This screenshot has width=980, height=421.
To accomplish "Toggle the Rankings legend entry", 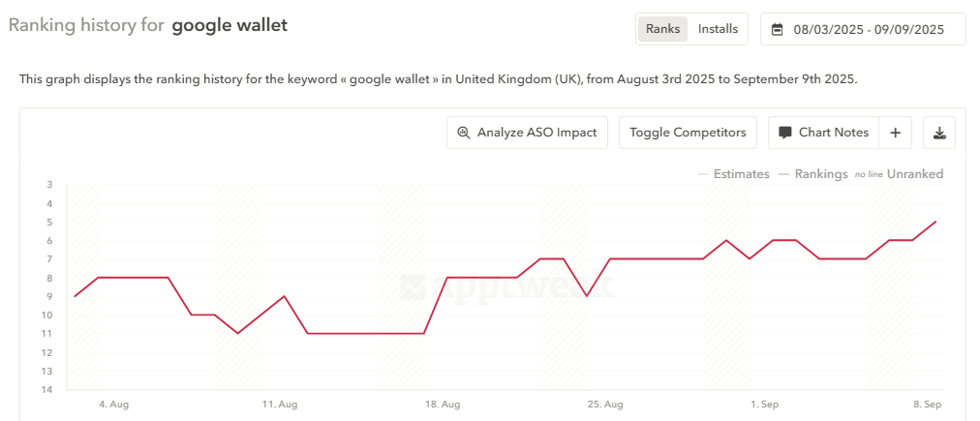I will click(x=813, y=174).
